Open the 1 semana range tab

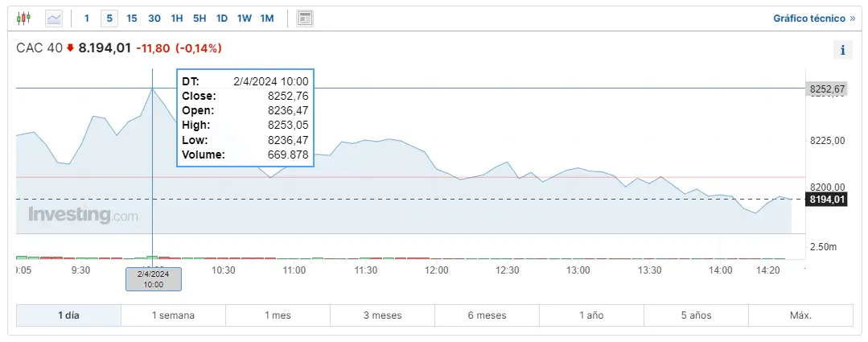click(x=173, y=315)
